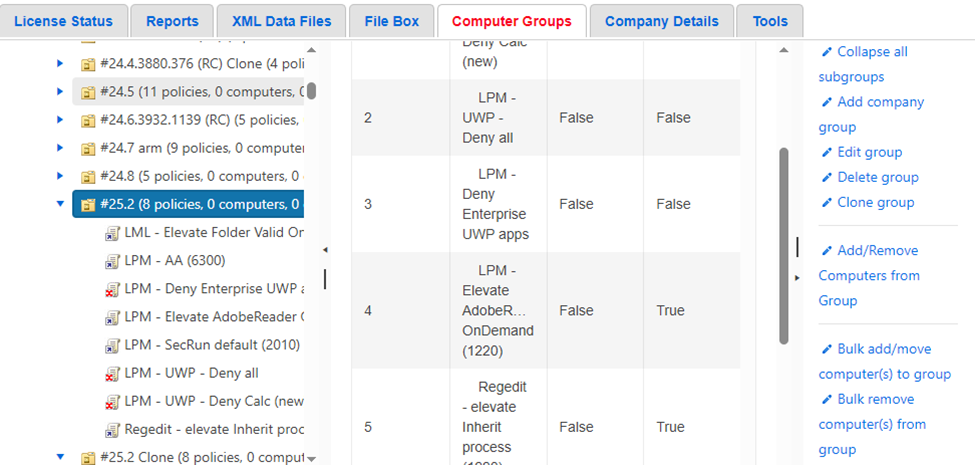Viewport: 975px width, 465px height.
Task: Click the policy table vertical scrollbar
Action: tap(783, 245)
